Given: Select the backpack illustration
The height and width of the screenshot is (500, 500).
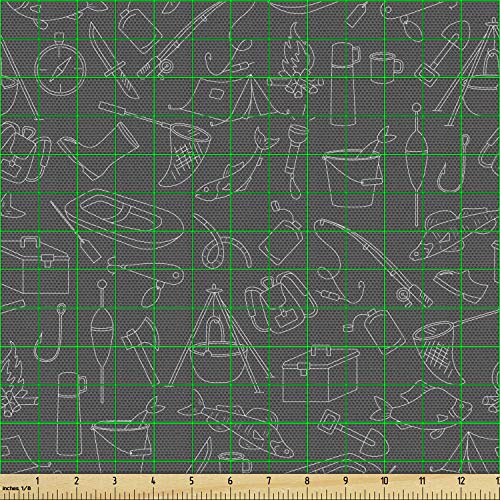Looking at the screenshot, I should pos(280,302).
